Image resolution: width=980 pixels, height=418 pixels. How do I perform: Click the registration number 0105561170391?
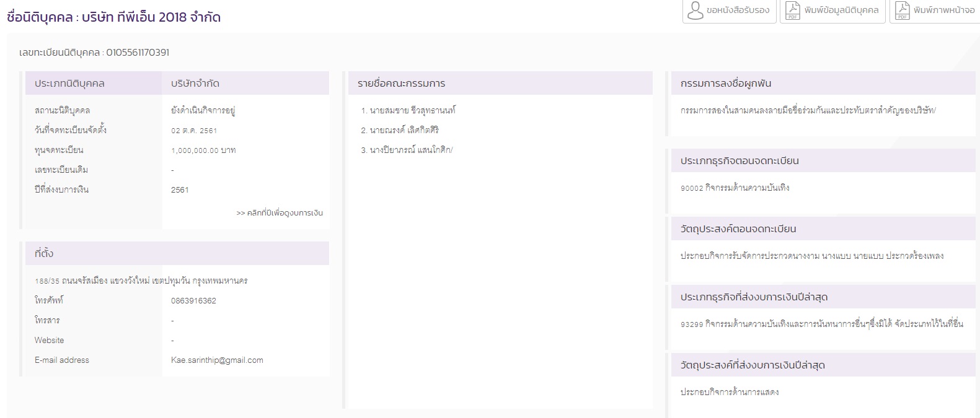(x=137, y=53)
